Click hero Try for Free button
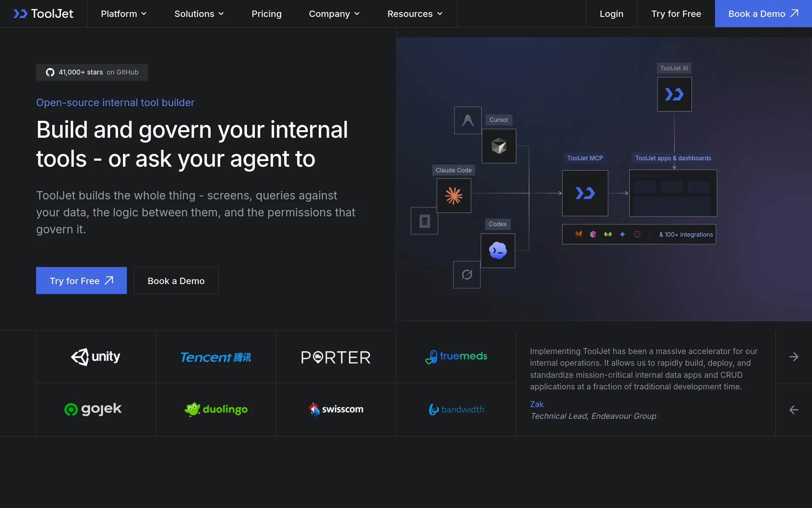Screen dimensions: 812x508 click(x=81, y=280)
